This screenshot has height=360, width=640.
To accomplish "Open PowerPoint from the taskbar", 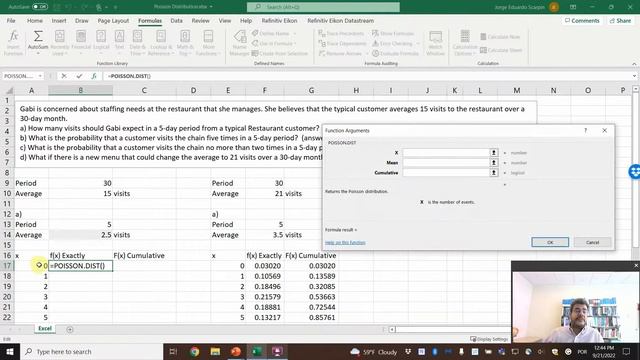I will [236, 351].
